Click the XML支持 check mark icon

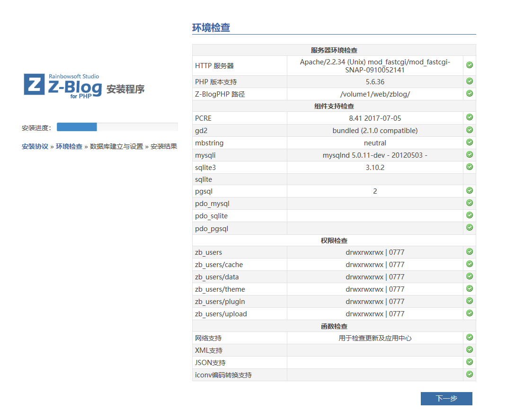coord(469,349)
